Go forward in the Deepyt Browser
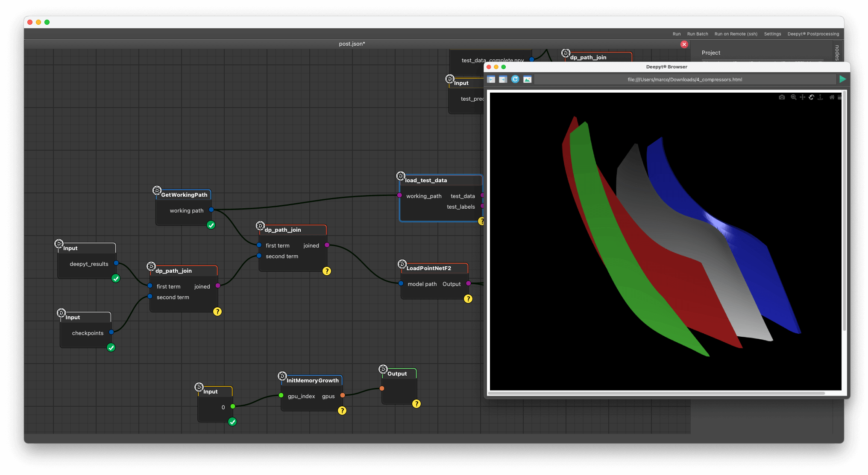The image size is (868, 475). coord(503,79)
